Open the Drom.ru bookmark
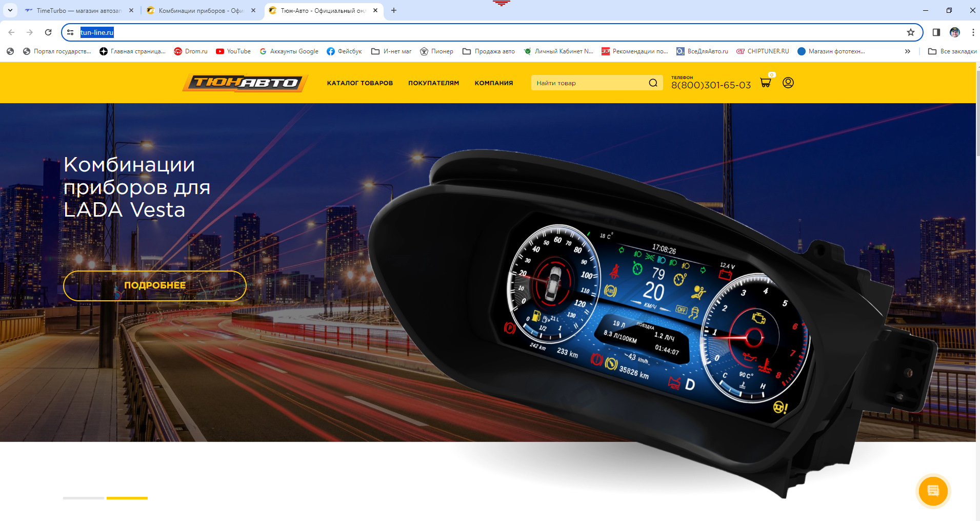 [x=191, y=51]
